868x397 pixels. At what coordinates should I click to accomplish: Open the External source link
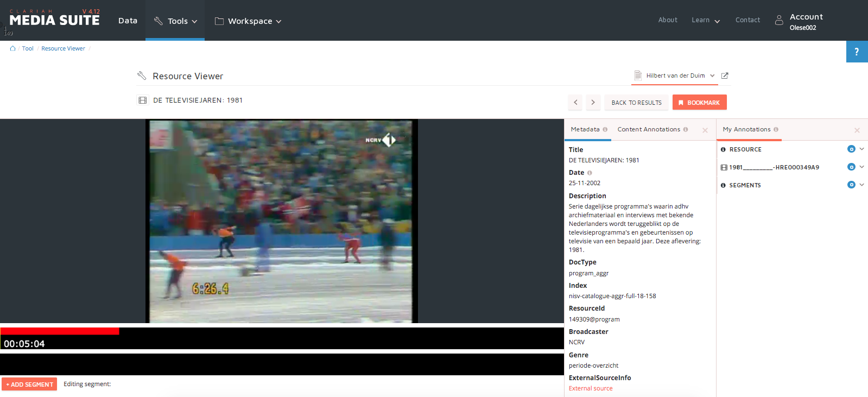(x=591, y=388)
